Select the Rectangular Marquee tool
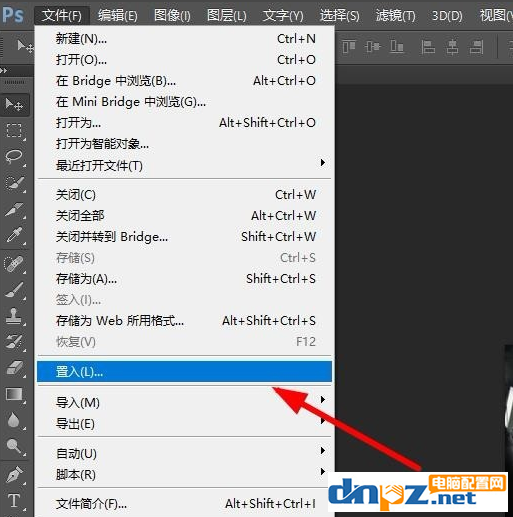Viewport: 513px width, 517px height. pyautogui.click(x=14, y=131)
